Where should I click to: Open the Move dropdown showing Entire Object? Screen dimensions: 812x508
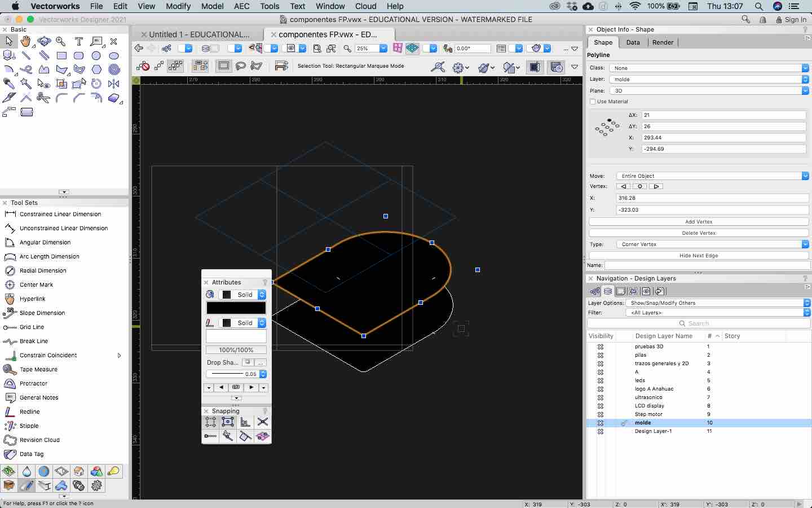(x=713, y=176)
